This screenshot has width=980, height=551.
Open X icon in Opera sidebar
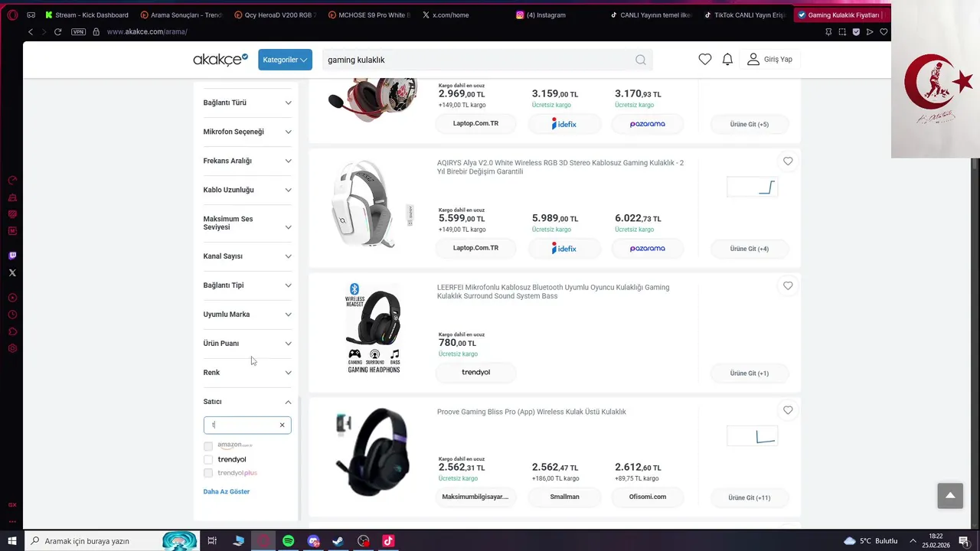pos(12,272)
